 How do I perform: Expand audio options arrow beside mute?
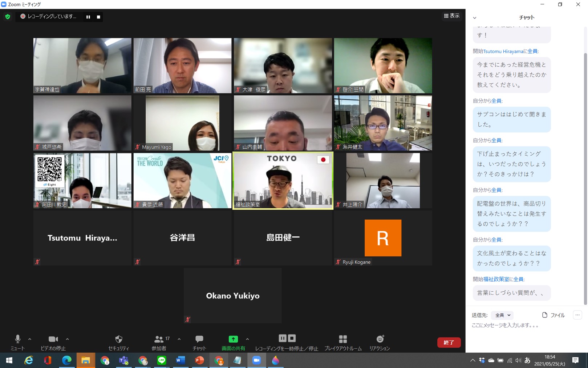coord(30,339)
